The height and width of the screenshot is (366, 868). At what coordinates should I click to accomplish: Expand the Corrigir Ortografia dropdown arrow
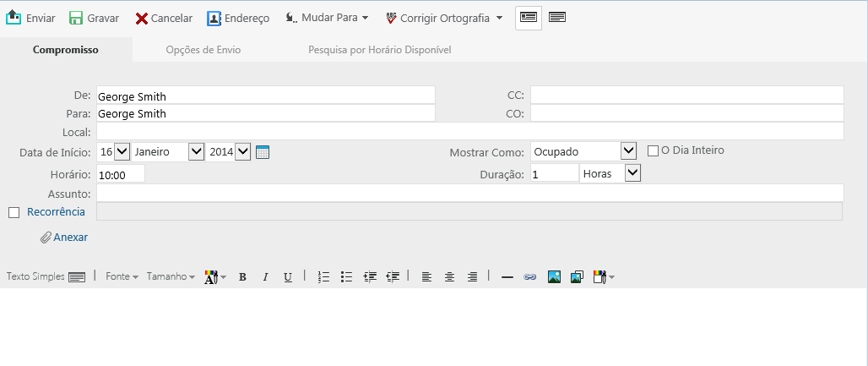pyautogui.click(x=499, y=18)
